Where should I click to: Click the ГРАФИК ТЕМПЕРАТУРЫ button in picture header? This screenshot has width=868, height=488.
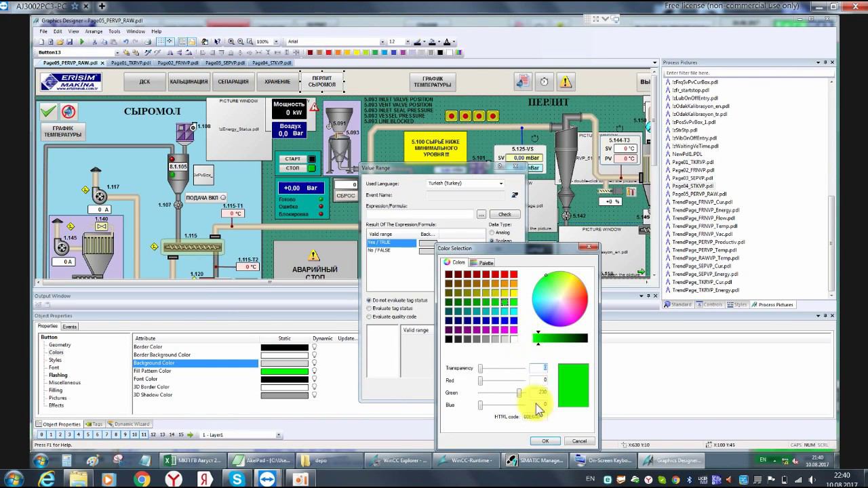pyautogui.click(x=432, y=82)
